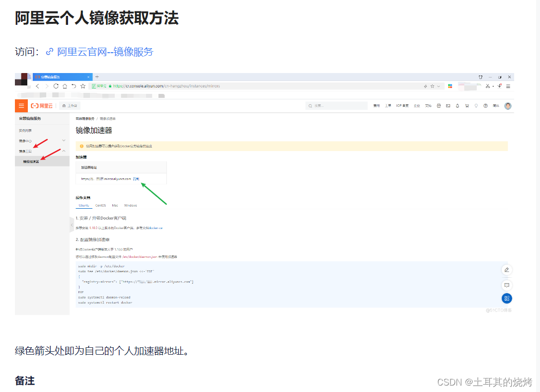Click the 阿里云个人镜像获取方法 heading
The height and width of the screenshot is (392, 540).
pos(97,18)
